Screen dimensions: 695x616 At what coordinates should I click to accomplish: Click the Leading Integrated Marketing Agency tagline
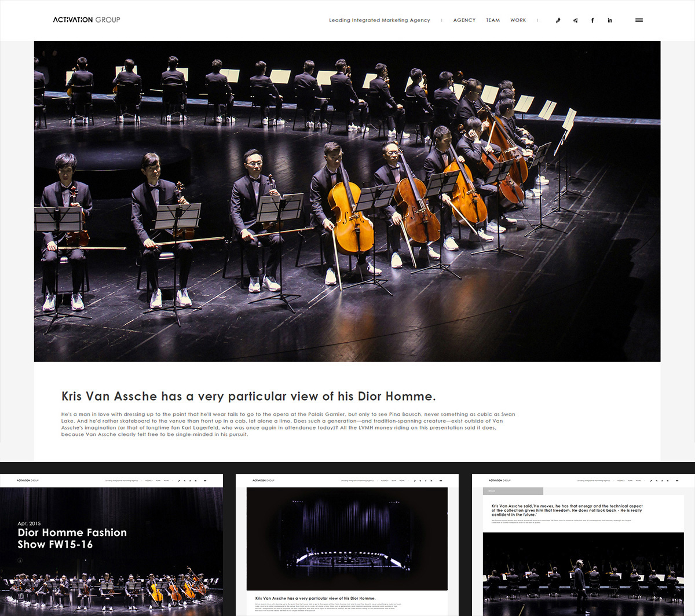(379, 20)
